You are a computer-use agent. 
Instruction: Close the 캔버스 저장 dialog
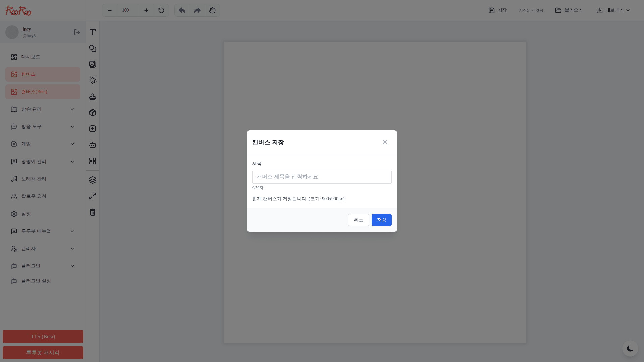point(385,142)
